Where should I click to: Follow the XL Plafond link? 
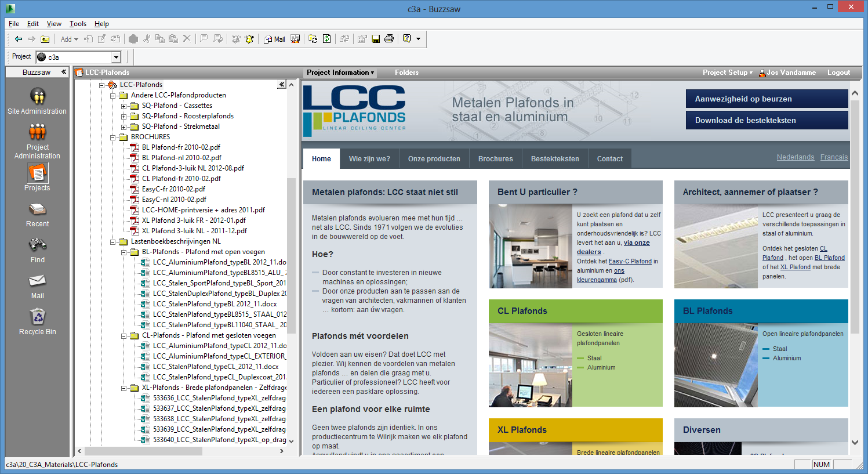pyautogui.click(x=796, y=267)
